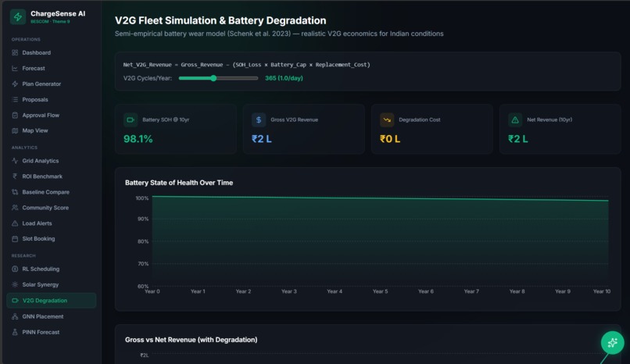Click the Year 0 label on SOH chart axis
The image size is (630, 364).
(152, 291)
